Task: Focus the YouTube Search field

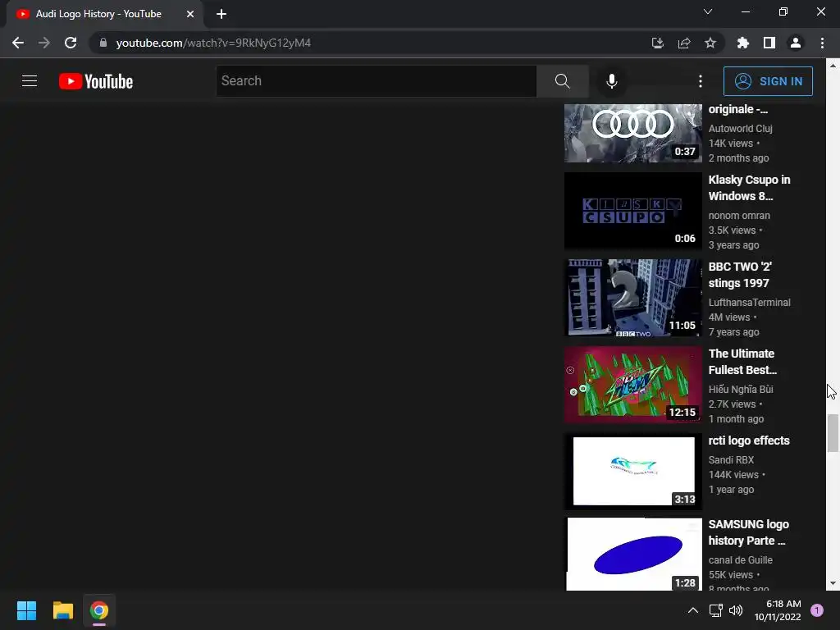Action: 376,81
